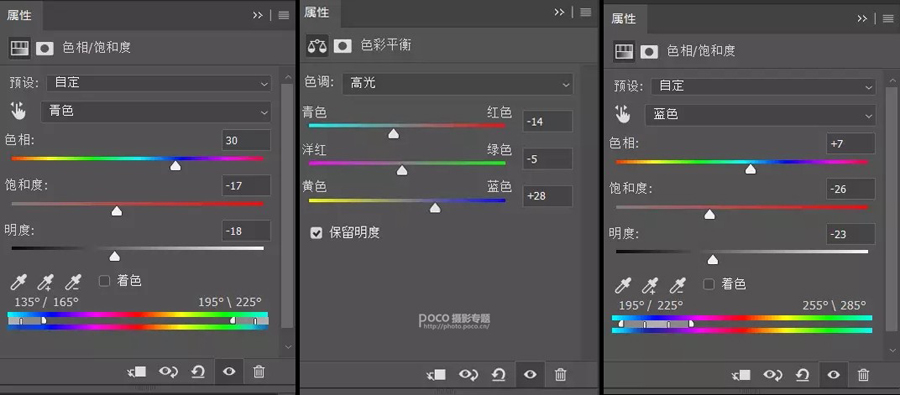Open the 色调 dropdown showing 高光

[x=457, y=84]
